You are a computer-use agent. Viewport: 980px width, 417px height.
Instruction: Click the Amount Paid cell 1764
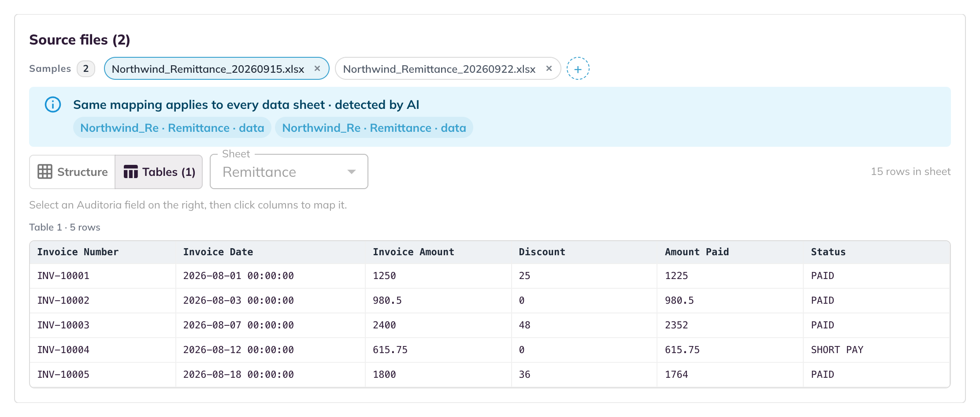click(x=730, y=375)
